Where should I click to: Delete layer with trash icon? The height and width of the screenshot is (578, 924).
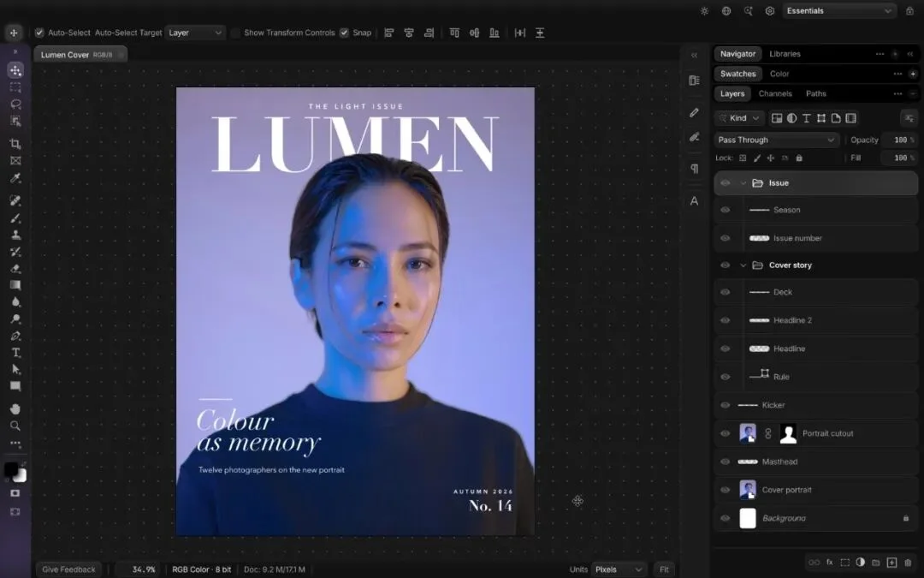coord(908,563)
